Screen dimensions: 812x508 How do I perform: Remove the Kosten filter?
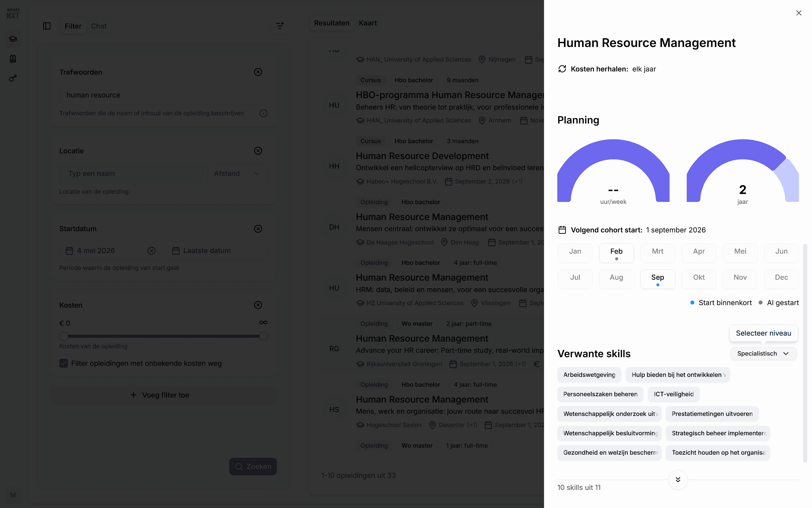[258, 305]
